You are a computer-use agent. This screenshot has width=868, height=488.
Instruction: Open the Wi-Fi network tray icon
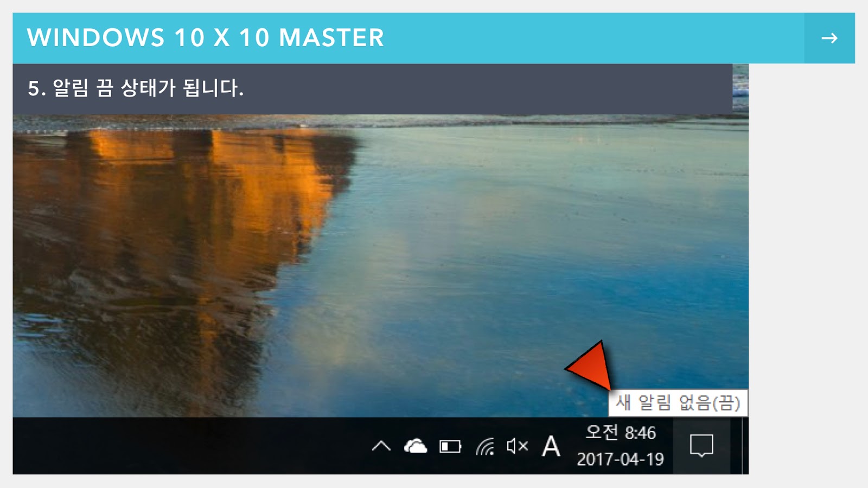tap(485, 446)
